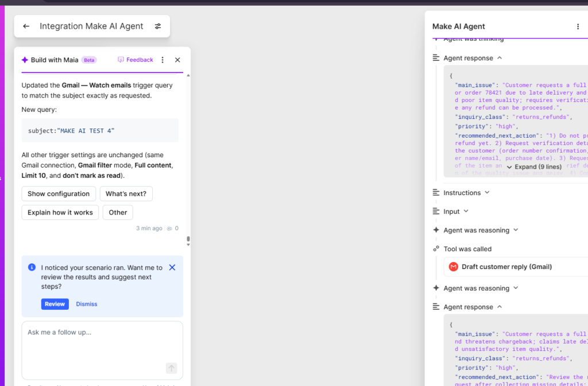Click "inquiry_class" line in first response
This screenshot has height=386, width=588.
click(513, 117)
